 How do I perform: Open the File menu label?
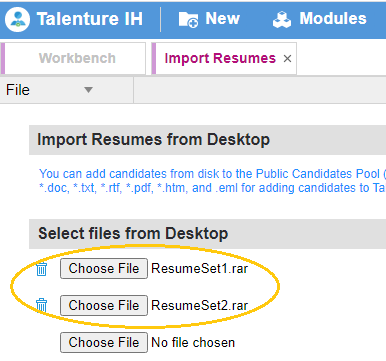18,90
